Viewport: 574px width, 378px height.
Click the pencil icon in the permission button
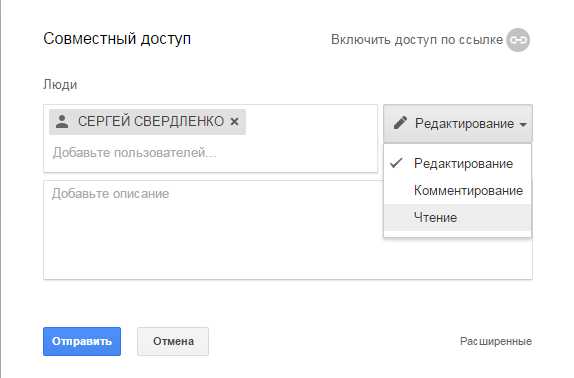click(400, 123)
